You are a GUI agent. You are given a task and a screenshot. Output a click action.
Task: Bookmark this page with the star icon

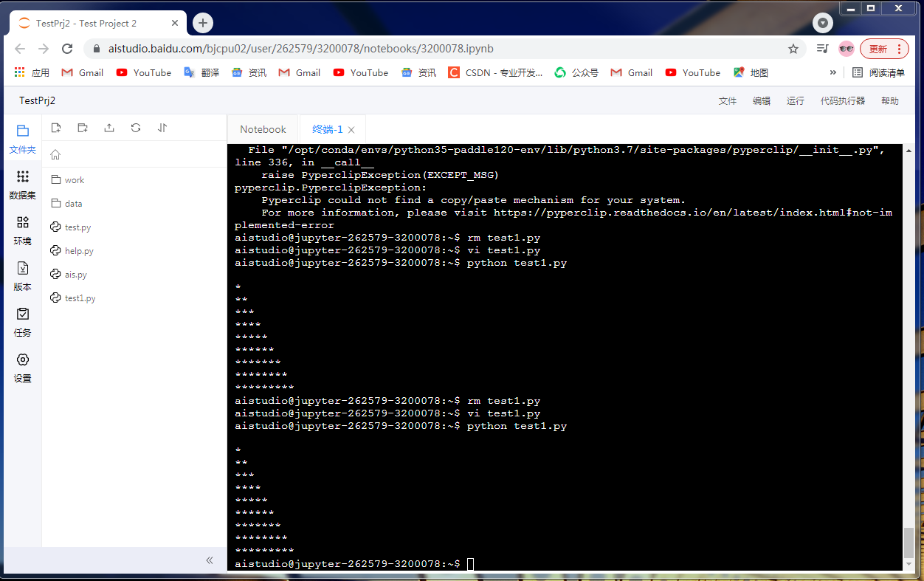[x=793, y=49]
